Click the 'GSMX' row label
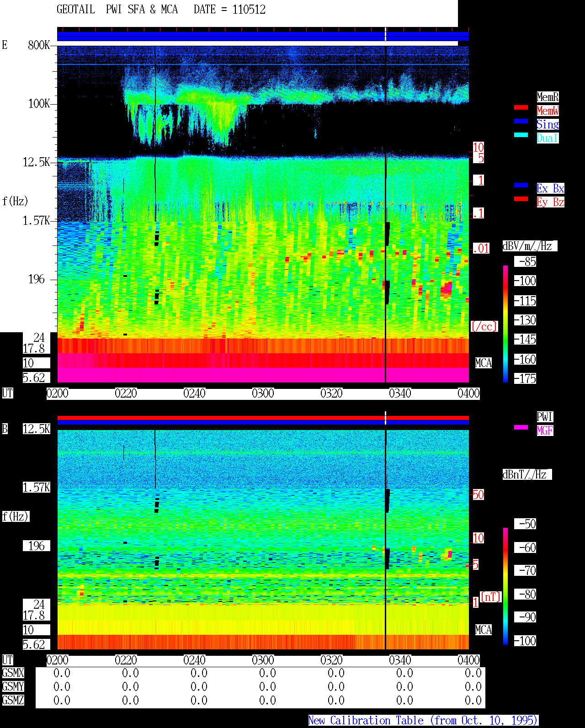The width and height of the screenshot is (585, 728). (13, 673)
